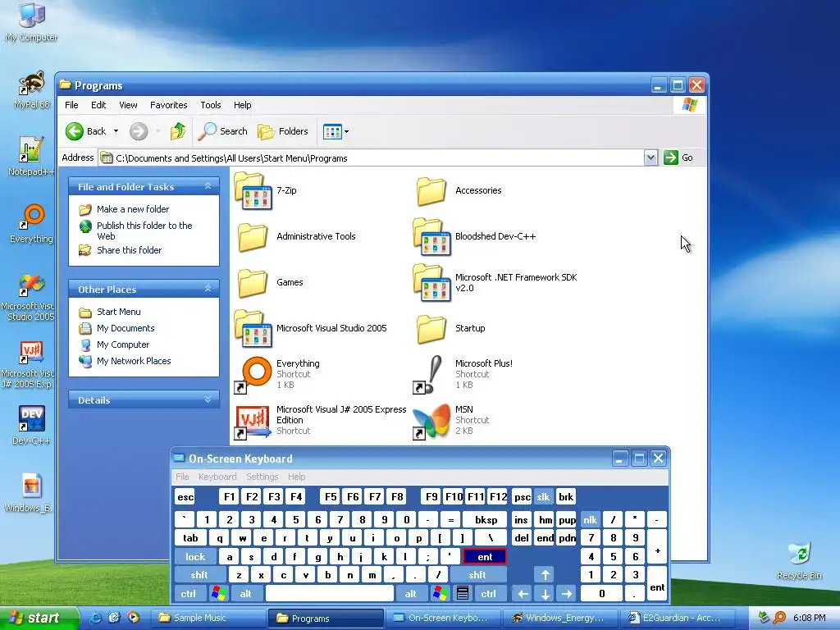Open Back button history dropdown arrow

[116, 131]
